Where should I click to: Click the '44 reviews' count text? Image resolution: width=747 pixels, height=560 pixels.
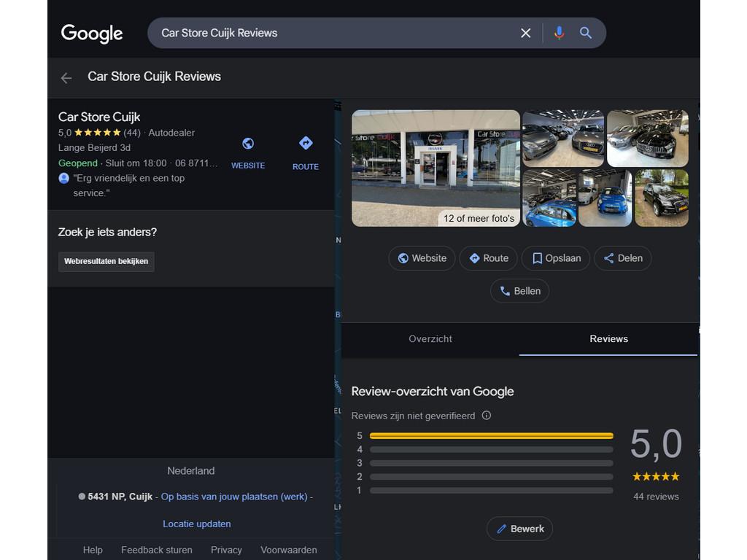point(656,497)
